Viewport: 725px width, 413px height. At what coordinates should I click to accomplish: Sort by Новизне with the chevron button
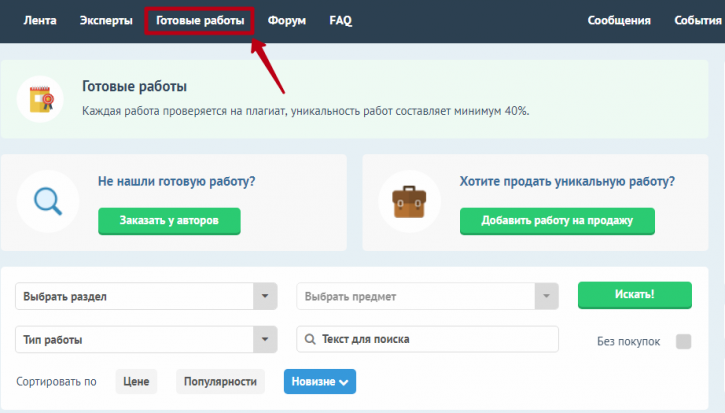tap(320, 382)
